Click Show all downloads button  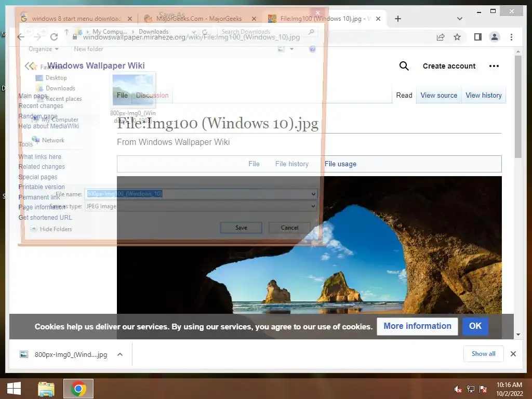coord(484,354)
